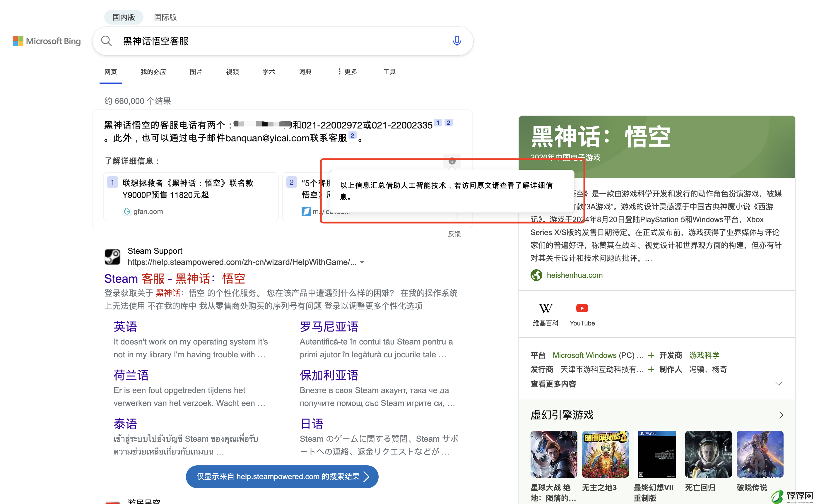Open the Steam 客服 - 黑神话：悟空 result
The width and height of the screenshot is (814, 504).
tap(175, 279)
